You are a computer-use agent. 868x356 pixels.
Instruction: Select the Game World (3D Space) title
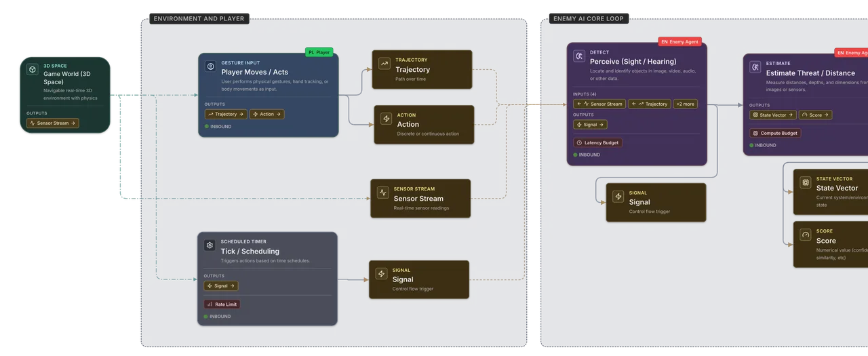tap(67, 78)
